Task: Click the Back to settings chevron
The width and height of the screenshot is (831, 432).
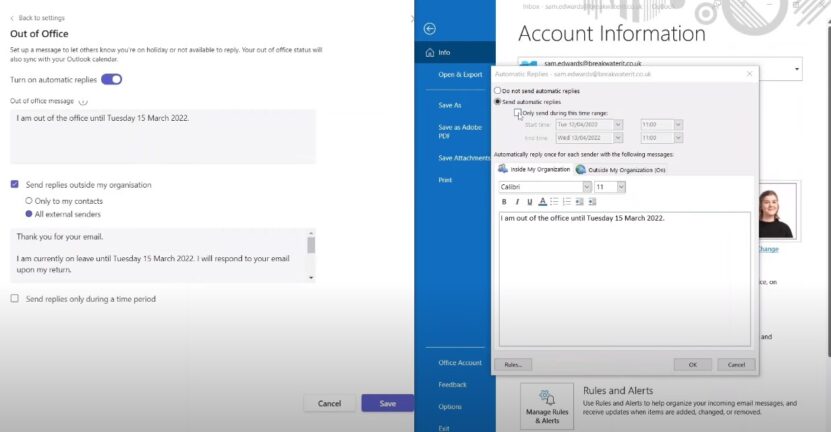Action: point(12,18)
